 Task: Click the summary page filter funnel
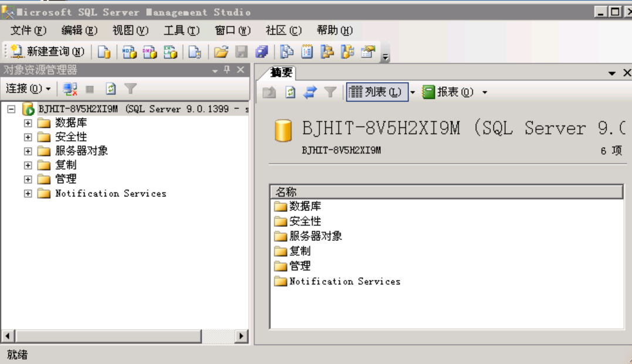330,92
